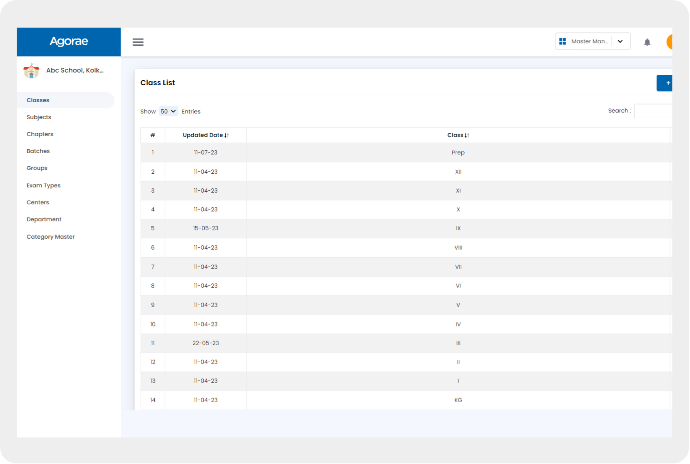The height and width of the screenshot is (464, 690).
Task: Sort by Updated Date column arrows
Action: (x=227, y=134)
